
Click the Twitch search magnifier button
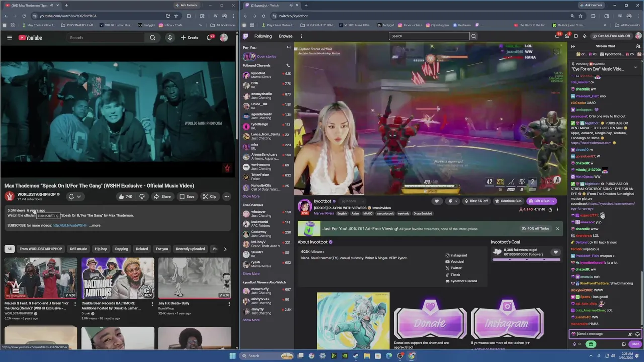coord(473,36)
